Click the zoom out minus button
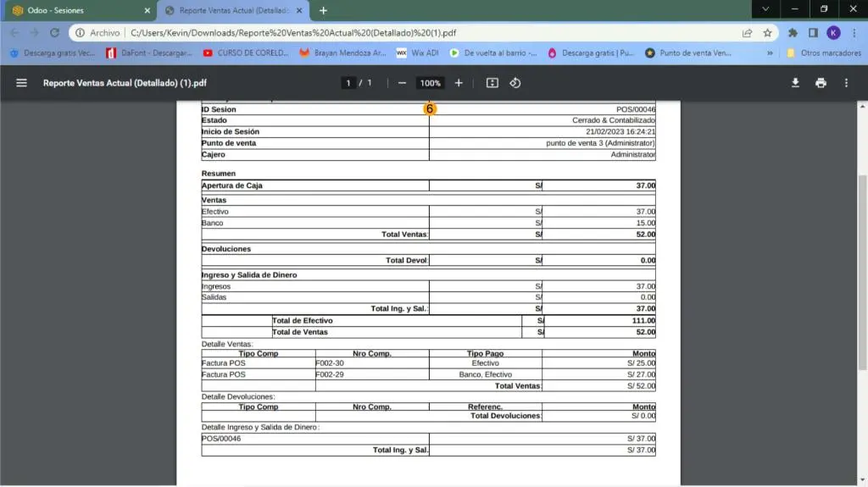 [x=402, y=83]
